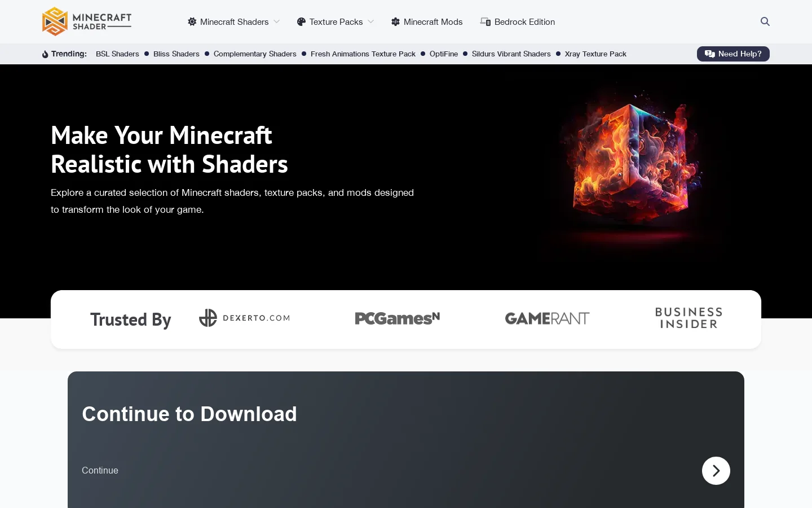Viewport: 812px width, 508px height.
Task: Click the gear icon beside Minecraft Shaders
Action: pos(192,21)
